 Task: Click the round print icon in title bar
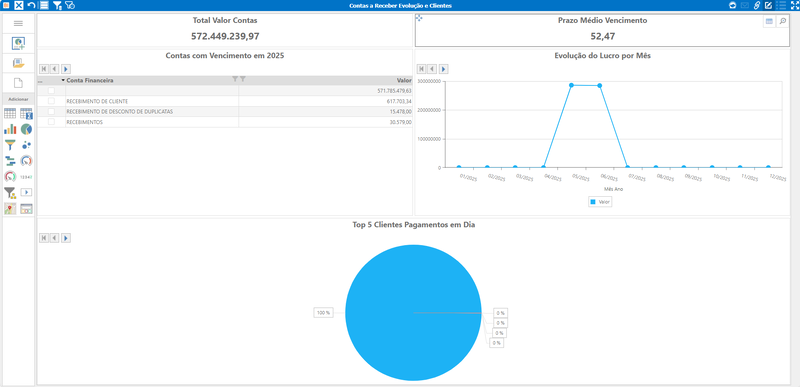(733, 5)
